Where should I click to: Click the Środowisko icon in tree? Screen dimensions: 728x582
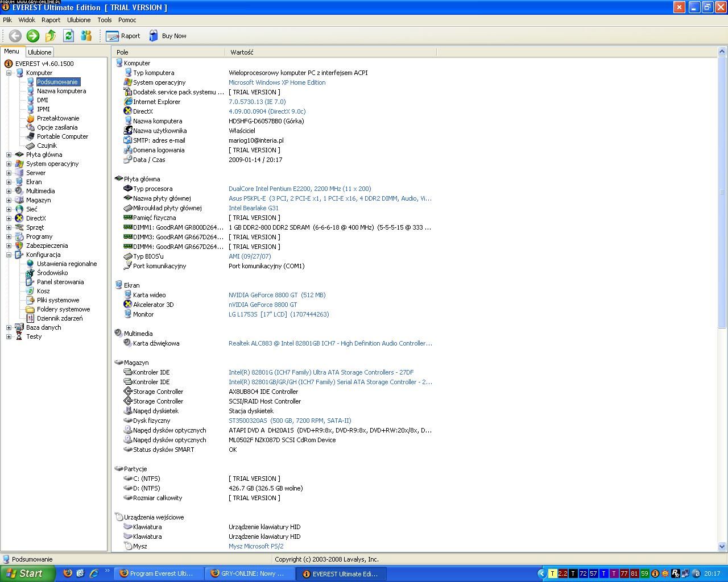point(30,273)
